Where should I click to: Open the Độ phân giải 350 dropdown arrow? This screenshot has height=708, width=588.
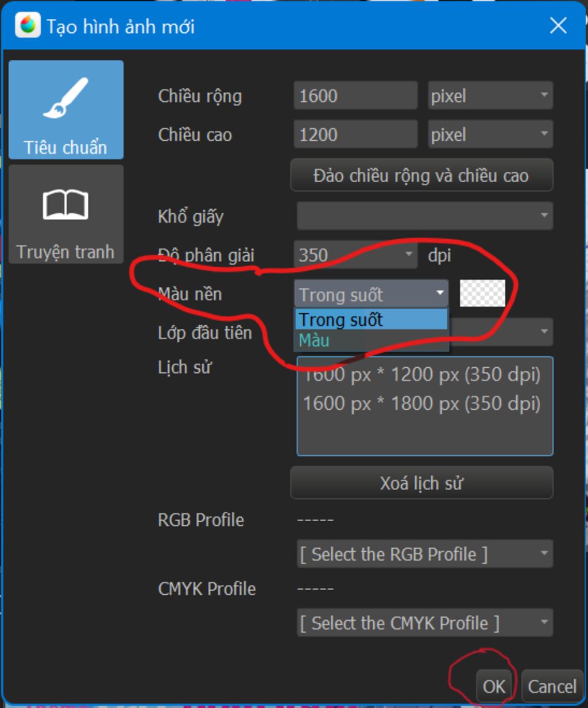pos(408,254)
